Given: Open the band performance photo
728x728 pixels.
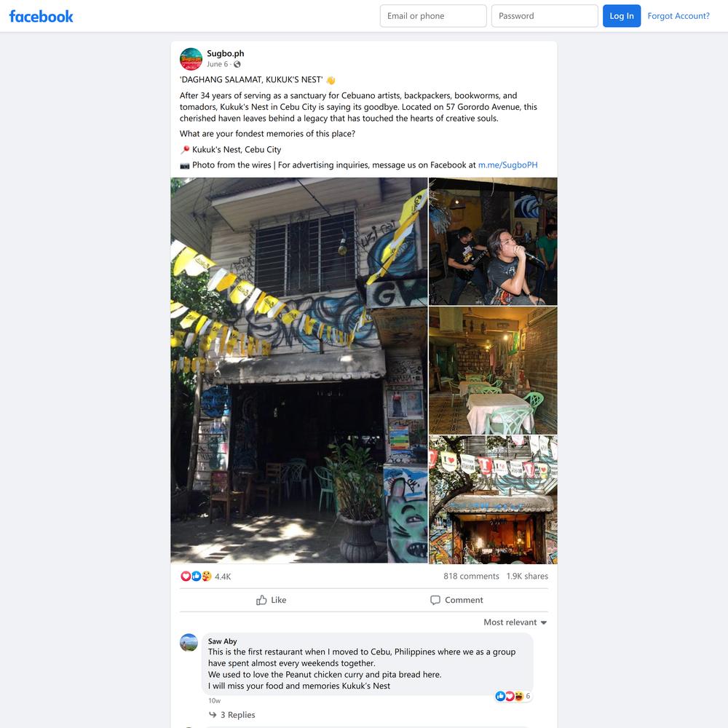Looking at the screenshot, I should 493,242.
